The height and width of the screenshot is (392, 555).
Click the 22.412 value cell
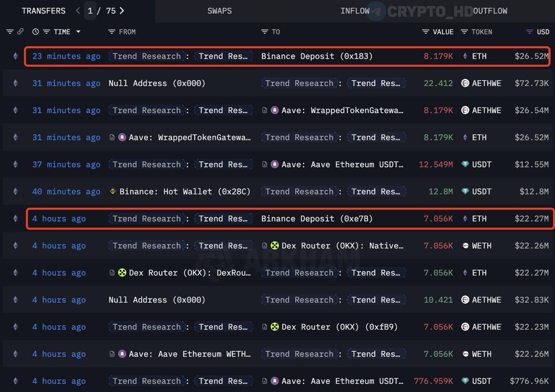(x=438, y=83)
